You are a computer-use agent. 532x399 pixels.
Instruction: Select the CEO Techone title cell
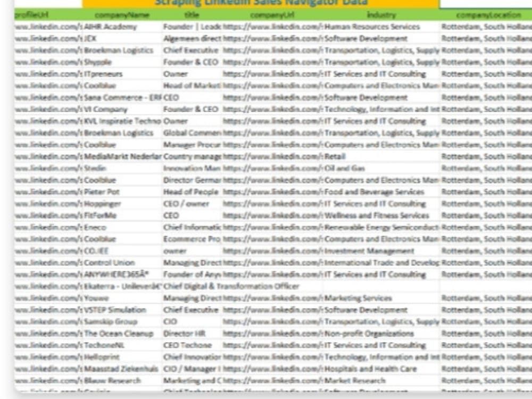point(192,345)
